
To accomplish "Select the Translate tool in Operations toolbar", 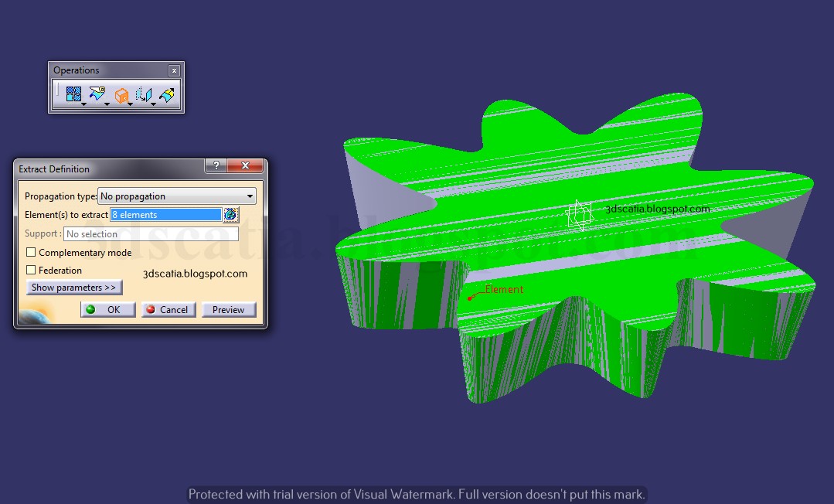I will click(x=145, y=94).
